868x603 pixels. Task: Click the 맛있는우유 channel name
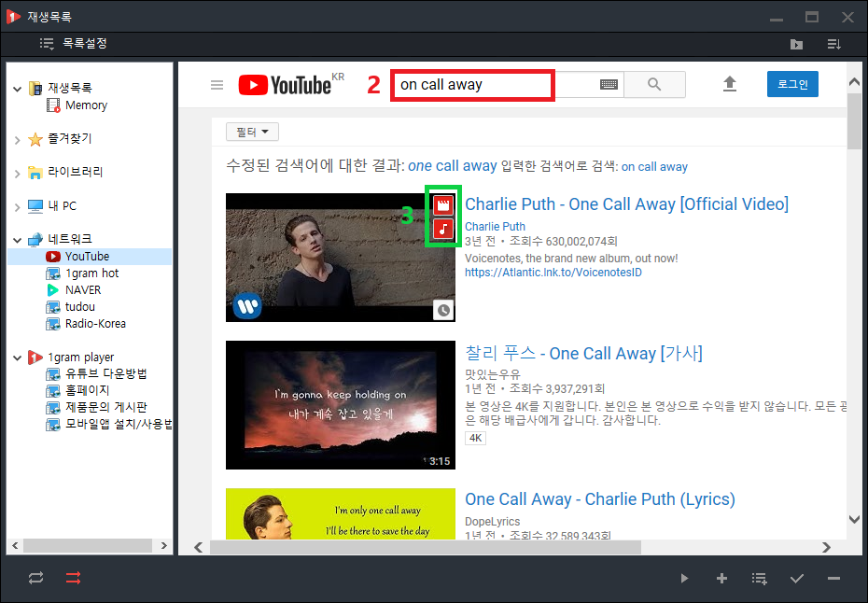[x=493, y=374]
